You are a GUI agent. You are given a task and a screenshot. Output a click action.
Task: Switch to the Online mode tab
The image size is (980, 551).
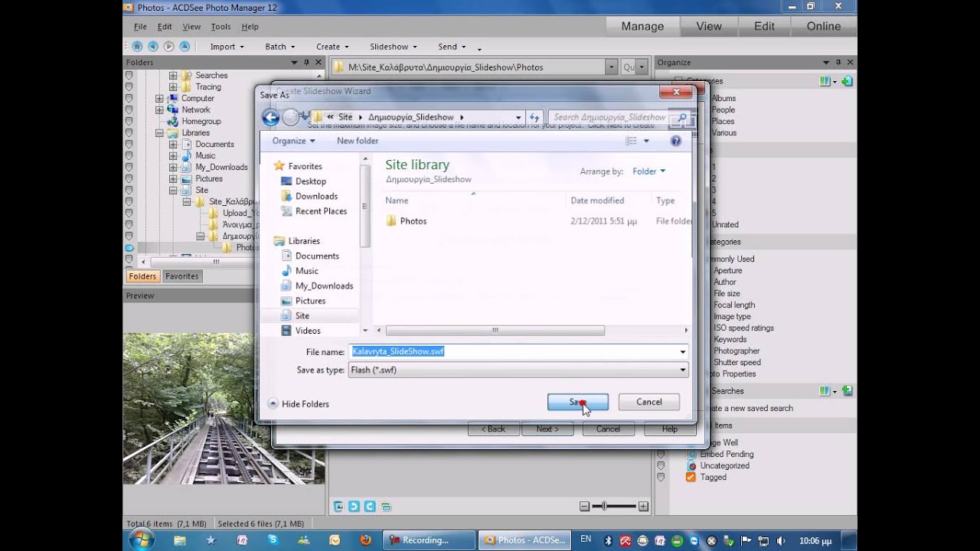[824, 26]
